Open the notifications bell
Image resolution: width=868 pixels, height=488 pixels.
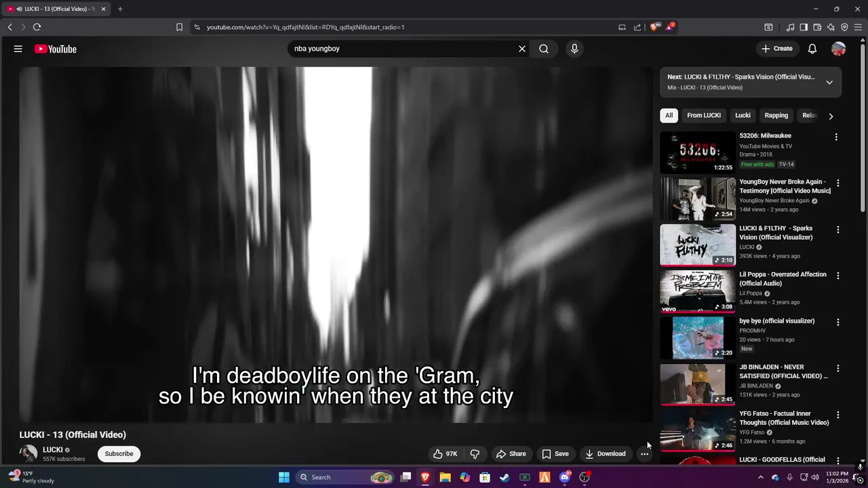812,49
